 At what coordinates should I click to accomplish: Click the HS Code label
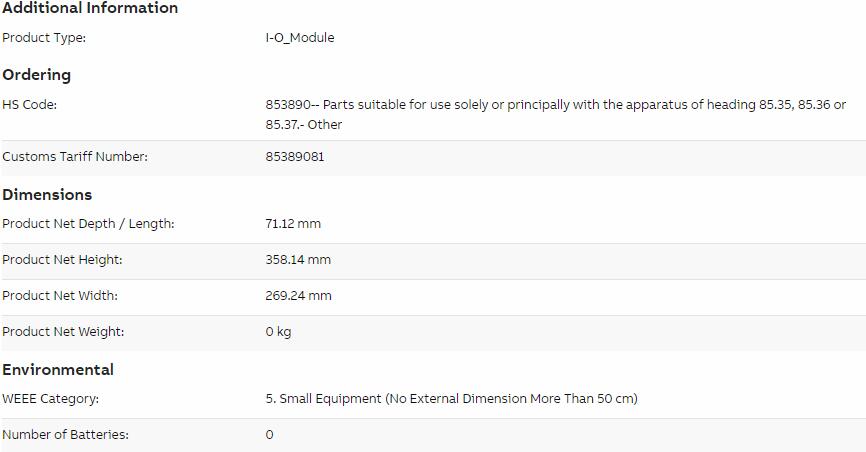(29, 104)
